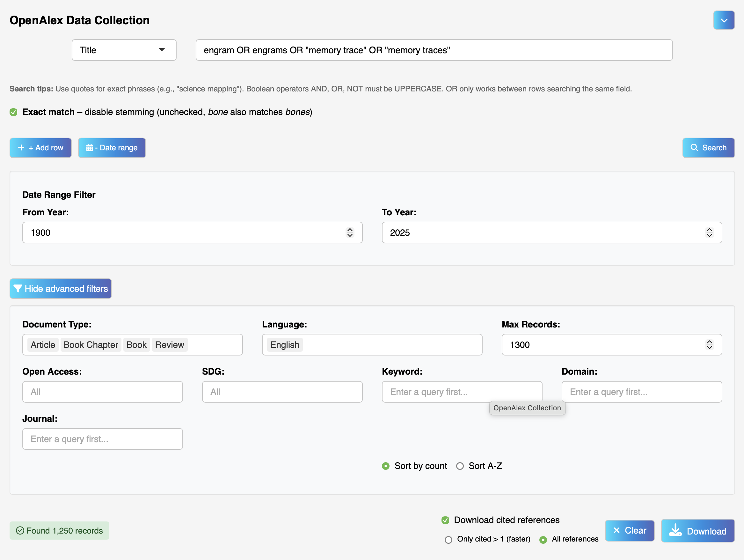Click the From Year stepper arrows
Image resolution: width=744 pixels, height=560 pixels.
[350, 233]
